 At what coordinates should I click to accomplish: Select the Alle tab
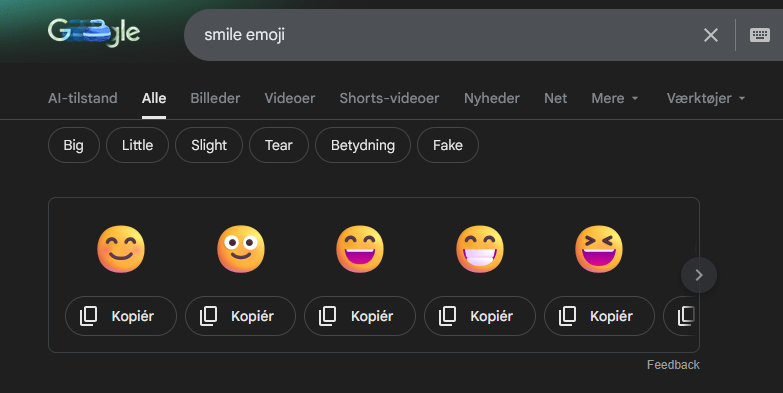[154, 98]
